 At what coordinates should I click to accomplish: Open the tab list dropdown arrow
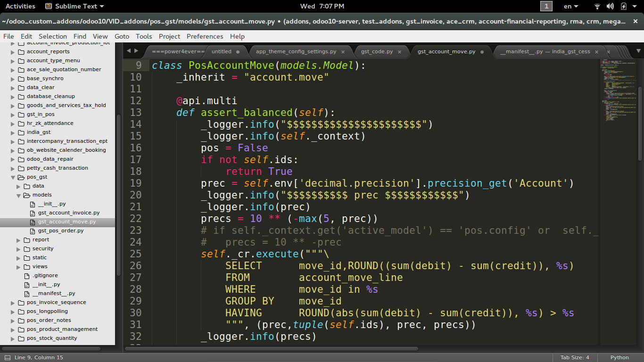tap(639, 51)
